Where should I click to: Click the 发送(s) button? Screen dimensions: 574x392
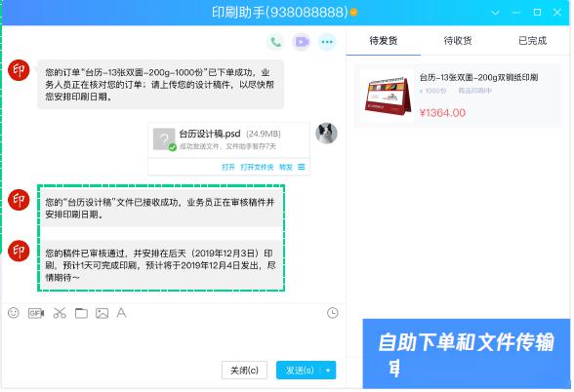click(x=300, y=371)
